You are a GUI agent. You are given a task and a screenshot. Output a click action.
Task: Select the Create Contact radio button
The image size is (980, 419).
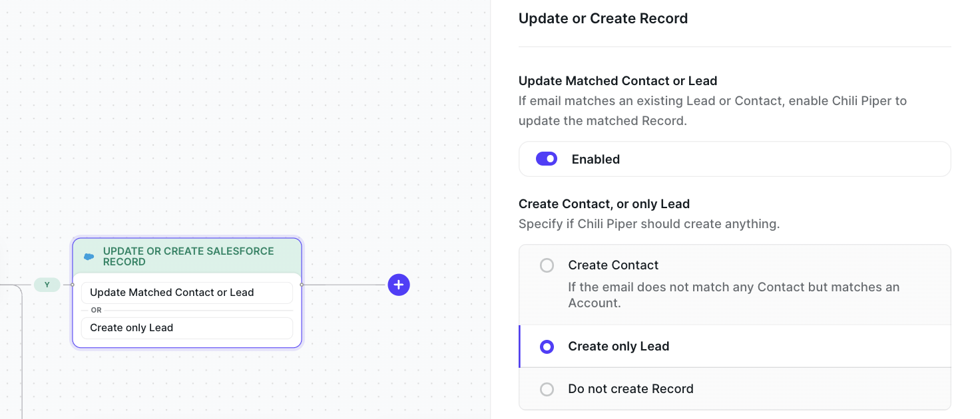tap(547, 265)
